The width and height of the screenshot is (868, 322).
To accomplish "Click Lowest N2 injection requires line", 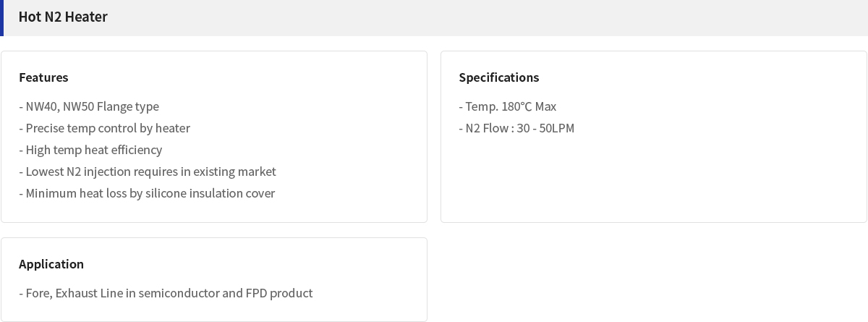I will point(148,171).
